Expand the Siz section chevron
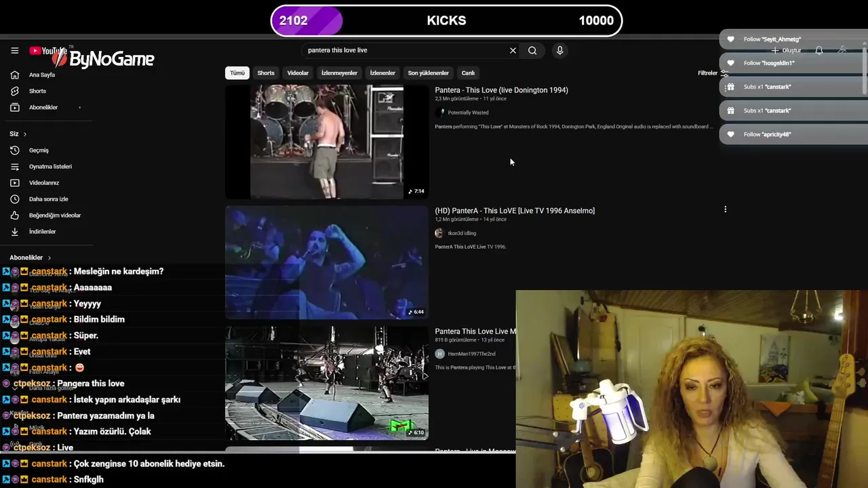868x488 pixels. [25, 134]
